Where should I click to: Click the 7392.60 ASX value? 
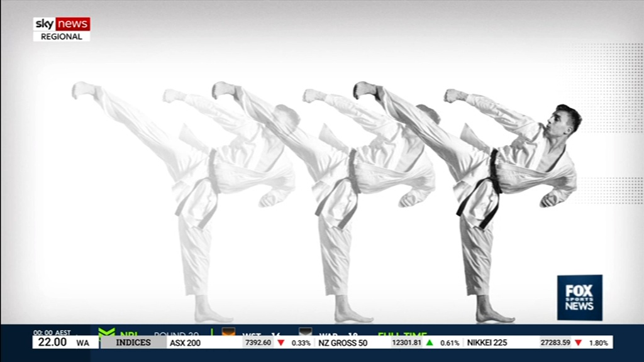[x=258, y=343]
